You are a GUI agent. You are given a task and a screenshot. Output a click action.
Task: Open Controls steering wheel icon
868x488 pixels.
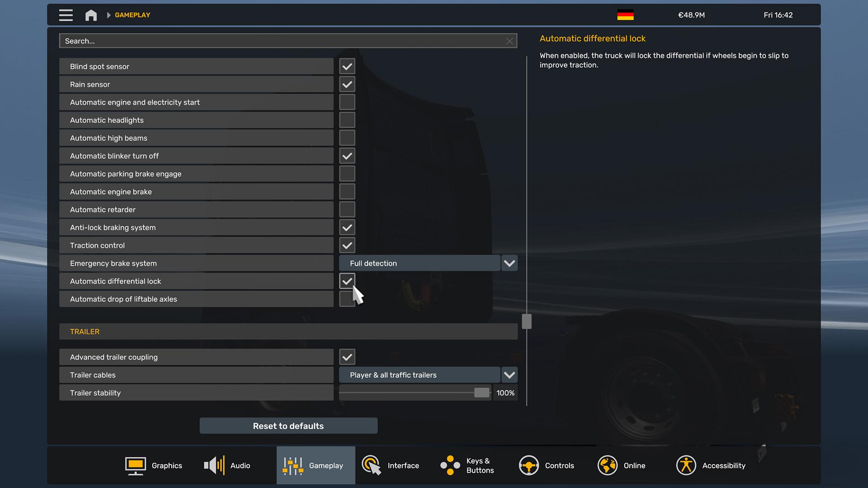[x=528, y=465]
